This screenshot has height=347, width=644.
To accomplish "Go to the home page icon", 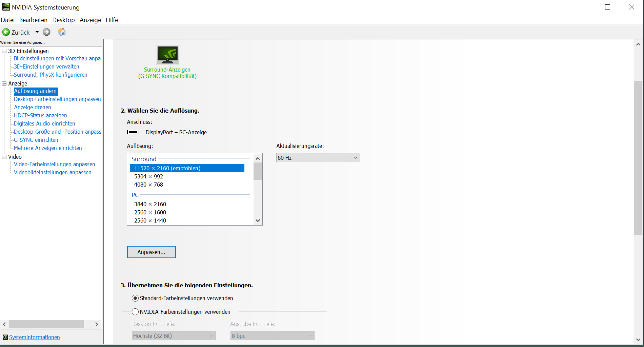I will tap(62, 32).
